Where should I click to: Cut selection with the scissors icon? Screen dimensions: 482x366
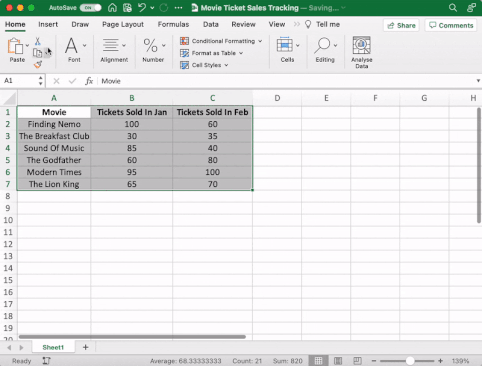[38, 41]
